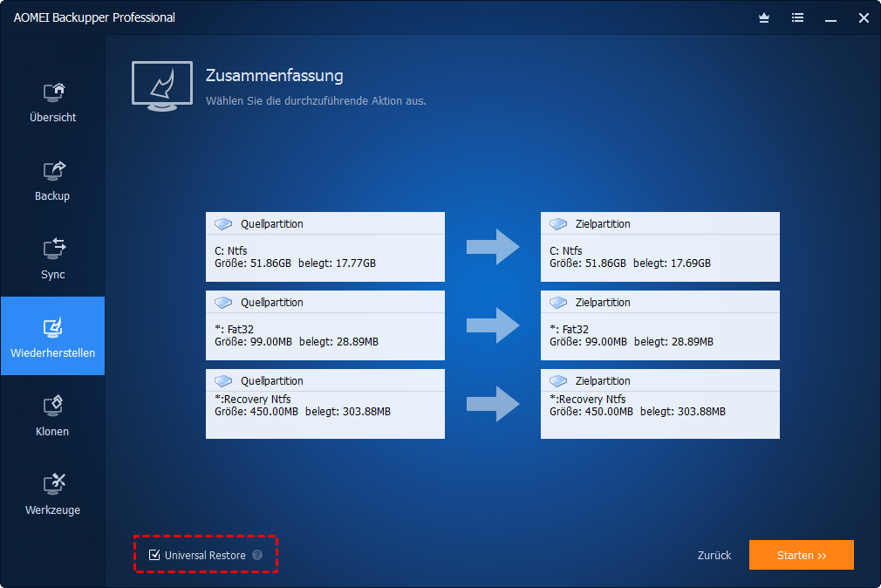Go to the Backup section
Image resolution: width=881 pixels, height=588 pixels.
[x=53, y=181]
